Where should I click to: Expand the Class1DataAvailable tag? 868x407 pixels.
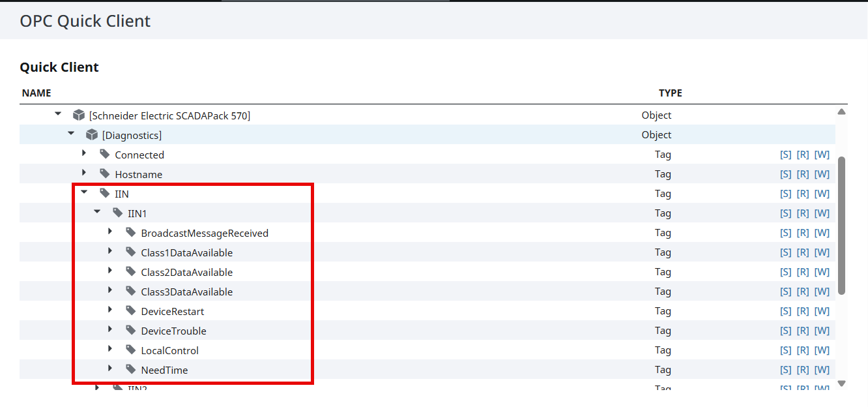coord(110,251)
